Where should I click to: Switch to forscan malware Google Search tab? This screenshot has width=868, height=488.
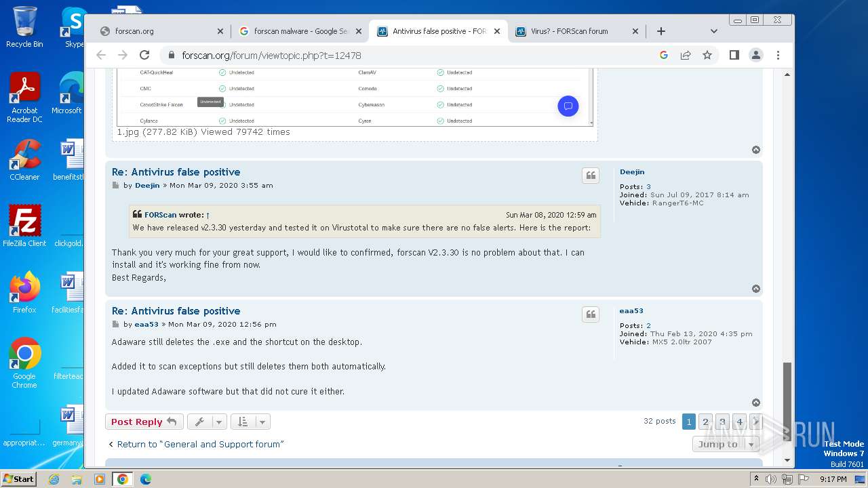pos(301,31)
